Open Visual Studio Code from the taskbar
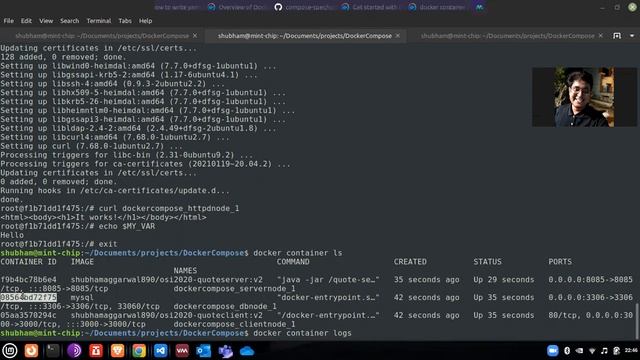Screen dimensions: 640x360 click(161, 351)
